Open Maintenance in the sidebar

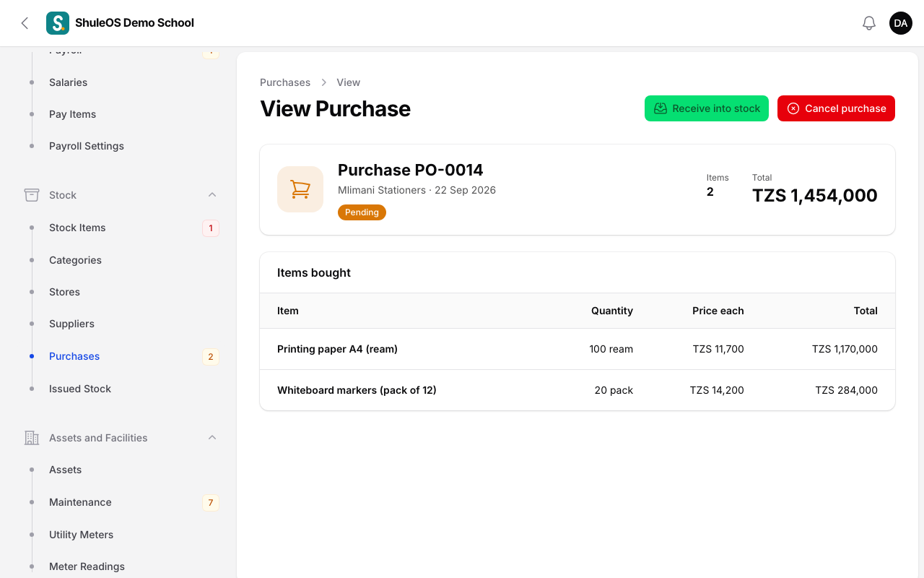coord(80,502)
